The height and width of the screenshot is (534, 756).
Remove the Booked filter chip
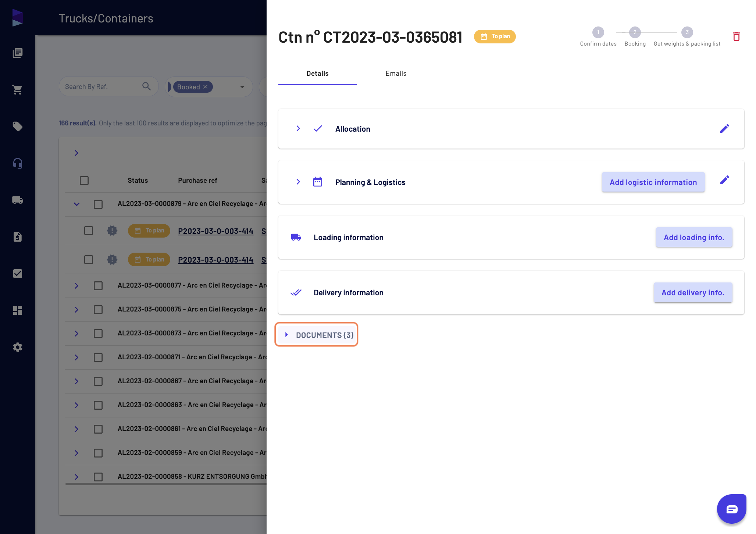coord(205,87)
